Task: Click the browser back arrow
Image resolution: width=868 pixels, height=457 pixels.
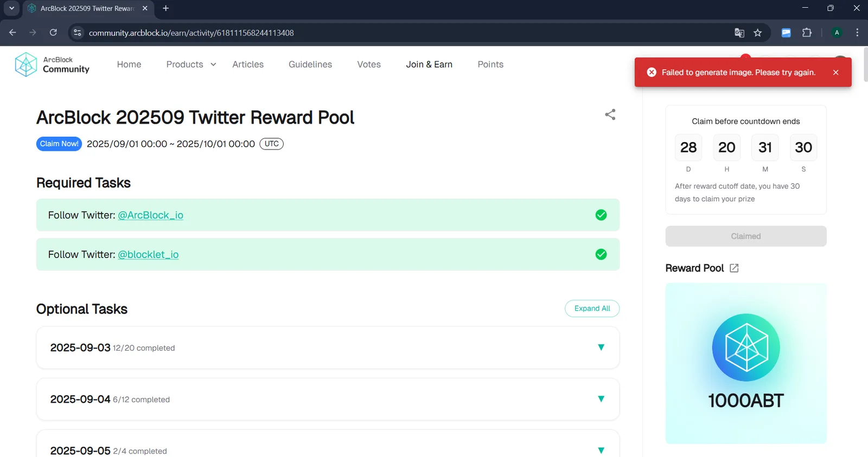Action: pos(12,33)
